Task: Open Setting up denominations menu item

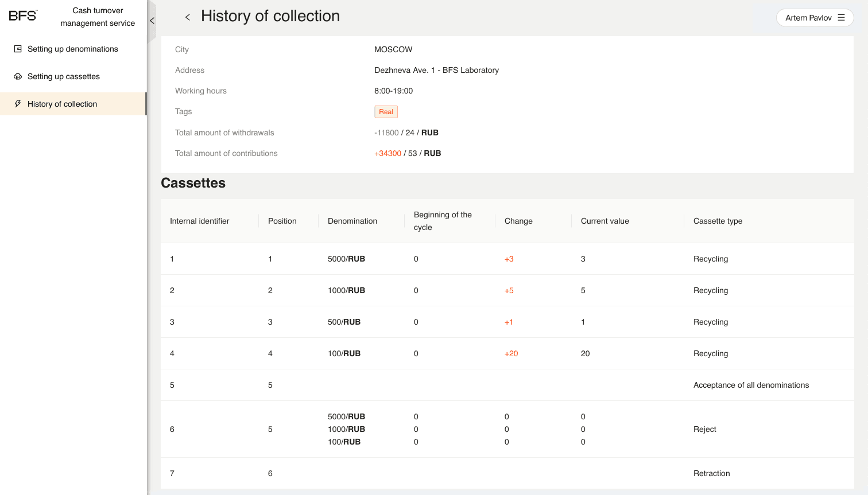Action: [x=73, y=49]
